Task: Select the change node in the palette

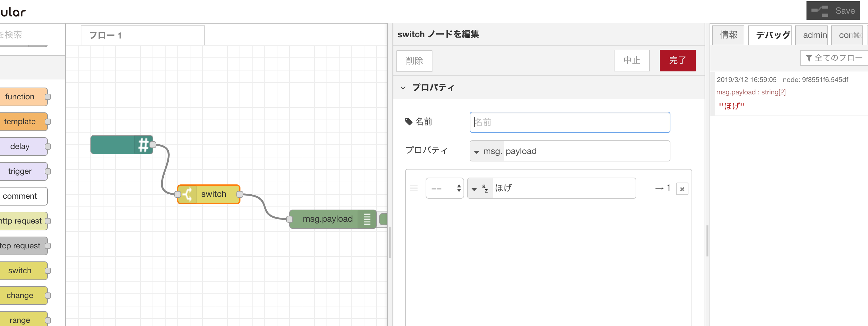Action: (20, 295)
